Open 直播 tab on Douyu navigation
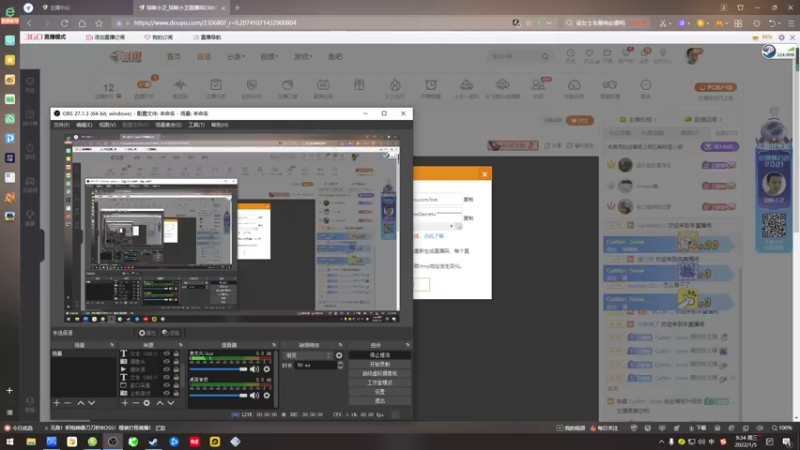800x450 pixels. [x=204, y=57]
